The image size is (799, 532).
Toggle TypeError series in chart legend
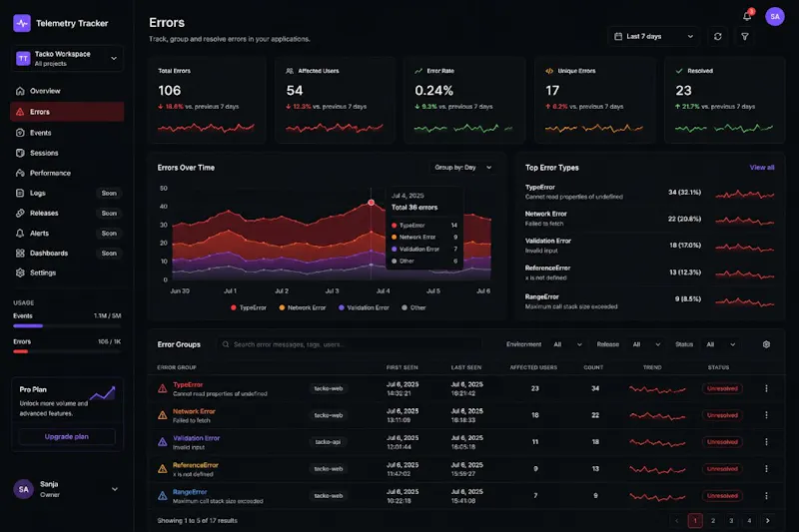tap(248, 308)
